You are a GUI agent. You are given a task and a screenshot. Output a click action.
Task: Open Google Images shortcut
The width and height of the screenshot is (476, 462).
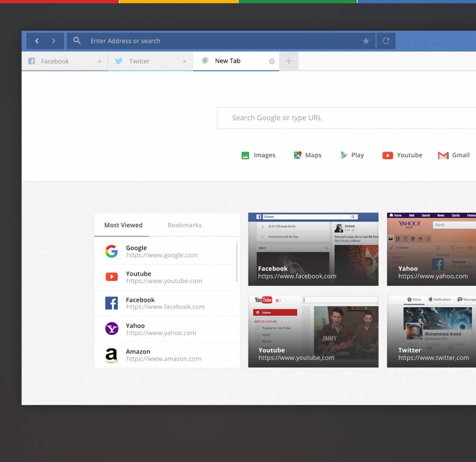(x=258, y=155)
